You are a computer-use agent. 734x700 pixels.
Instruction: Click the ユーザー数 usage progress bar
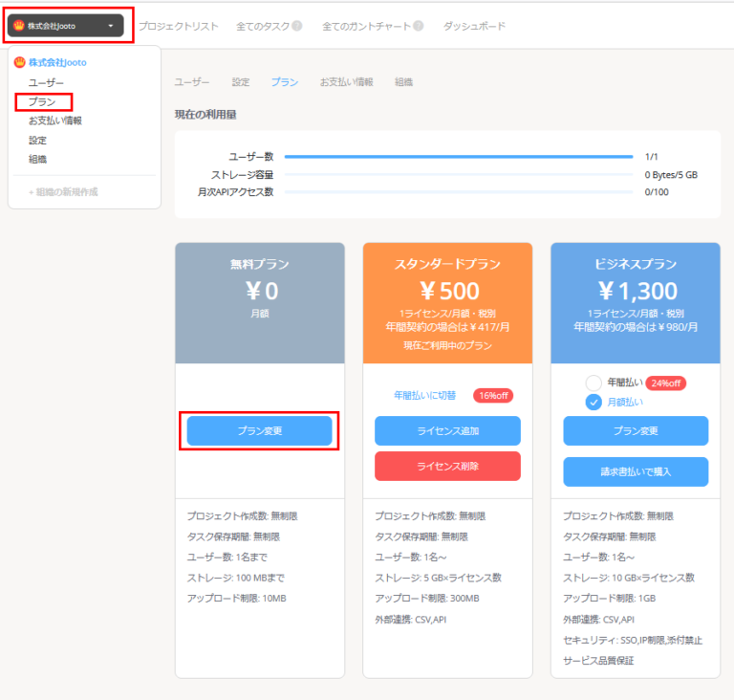(458, 156)
